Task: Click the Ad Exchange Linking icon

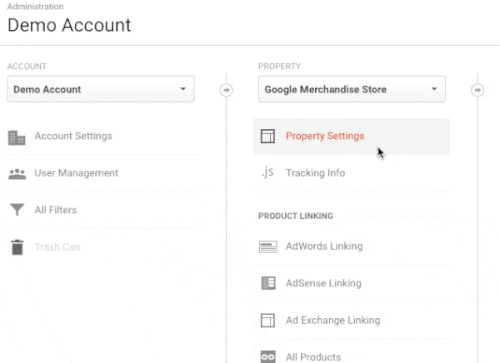Action: click(268, 320)
